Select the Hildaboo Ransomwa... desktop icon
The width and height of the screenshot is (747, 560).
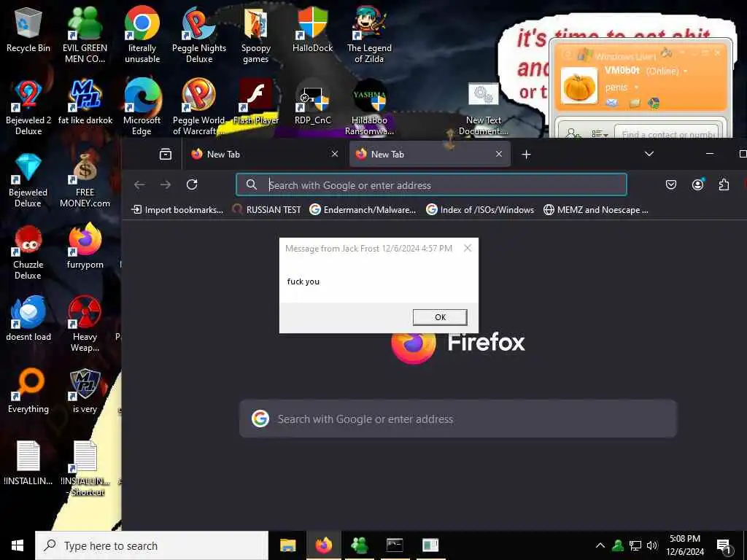(x=368, y=106)
